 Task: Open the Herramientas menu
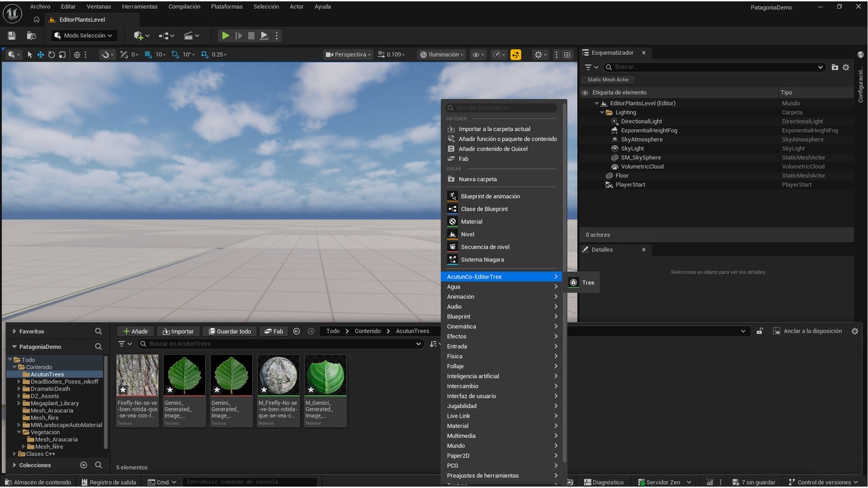pyautogui.click(x=140, y=7)
